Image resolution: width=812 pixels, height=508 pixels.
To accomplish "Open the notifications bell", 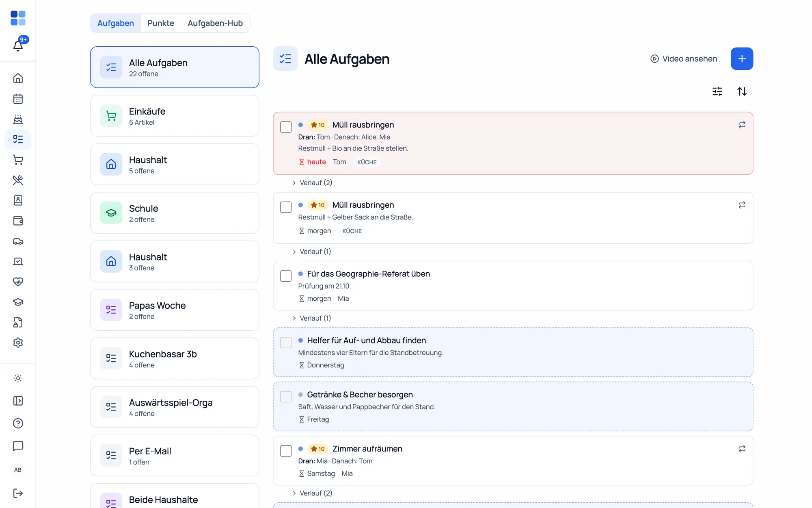I will (18, 46).
